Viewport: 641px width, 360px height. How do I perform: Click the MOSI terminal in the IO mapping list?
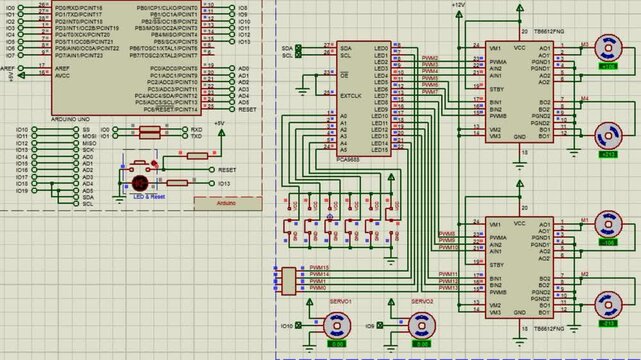[76, 136]
